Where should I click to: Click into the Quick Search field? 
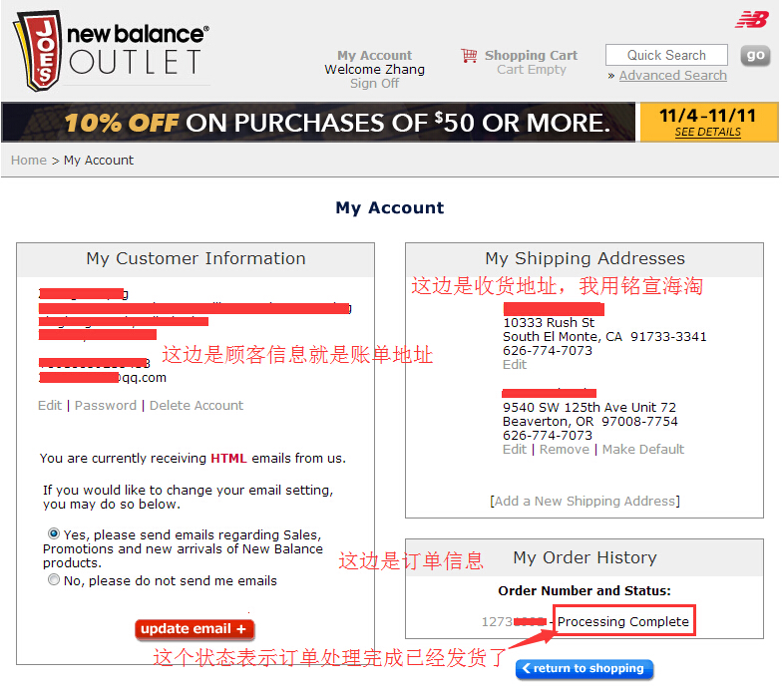click(666, 55)
